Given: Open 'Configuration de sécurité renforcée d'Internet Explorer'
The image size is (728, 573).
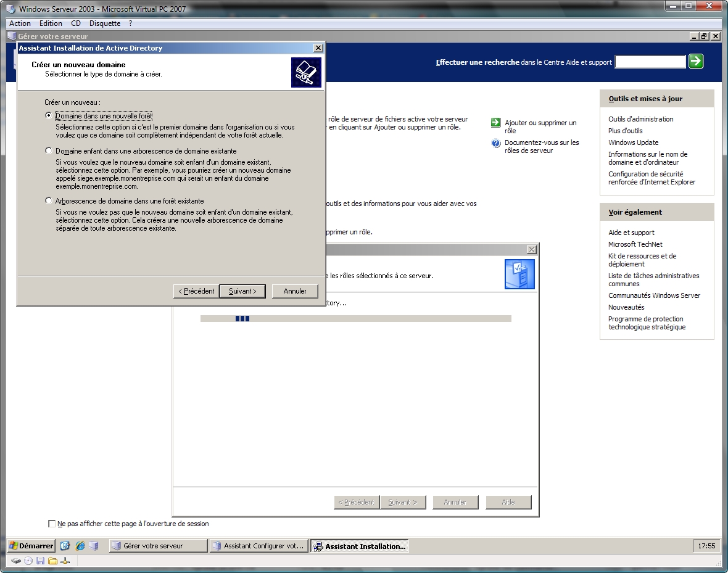Looking at the screenshot, I should click(652, 178).
